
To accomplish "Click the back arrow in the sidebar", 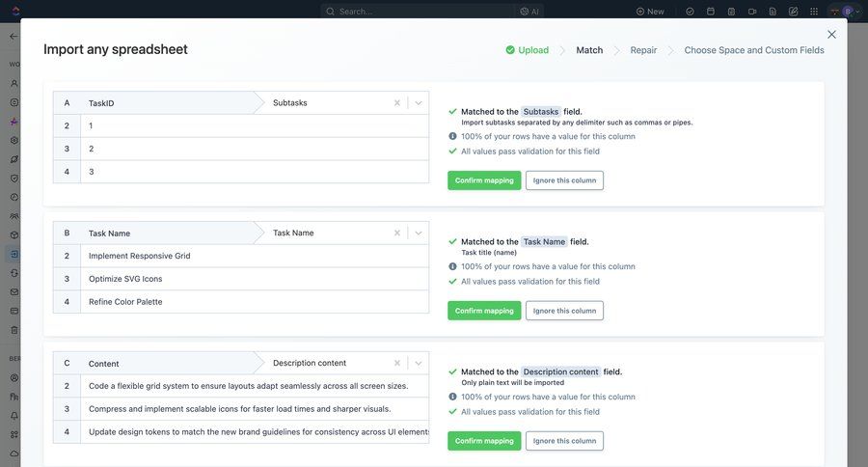I will coord(14,37).
